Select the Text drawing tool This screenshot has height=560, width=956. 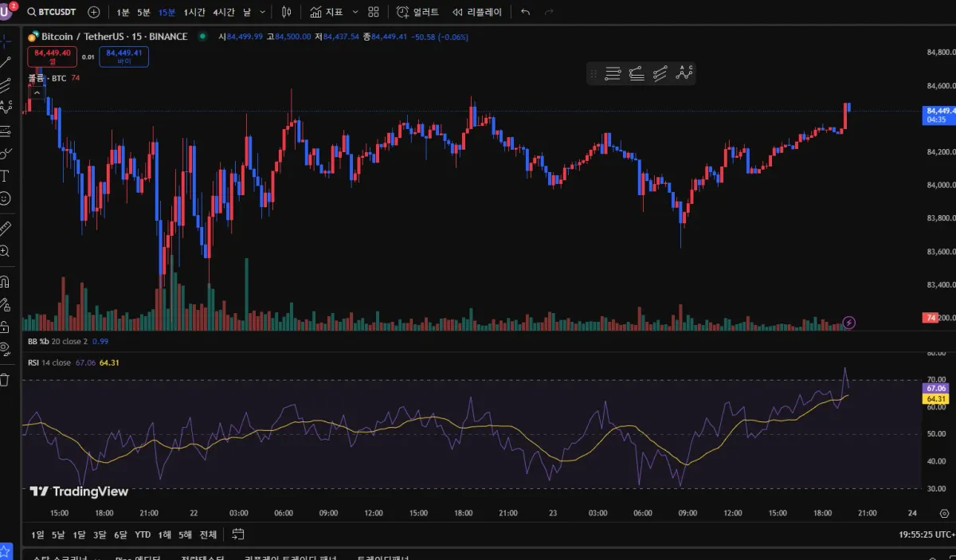pyautogui.click(x=5, y=176)
